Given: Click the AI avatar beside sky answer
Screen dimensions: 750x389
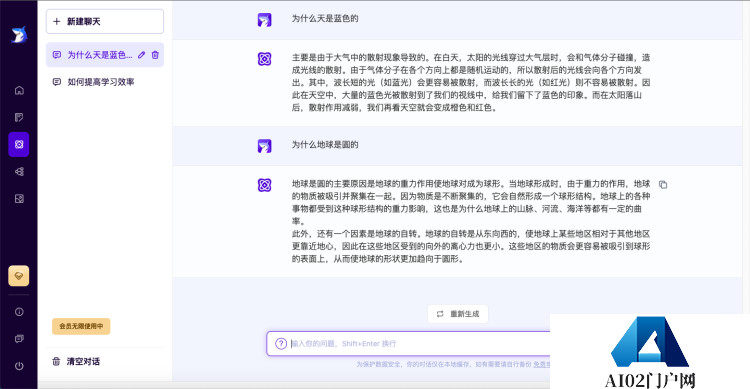Looking at the screenshot, I should click(x=265, y=59).
